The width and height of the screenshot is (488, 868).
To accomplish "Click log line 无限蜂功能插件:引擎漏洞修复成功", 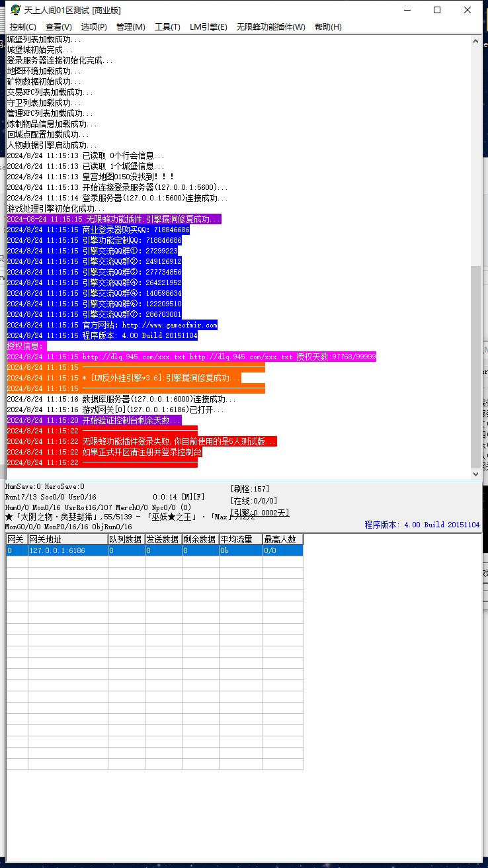I will 114,219.
